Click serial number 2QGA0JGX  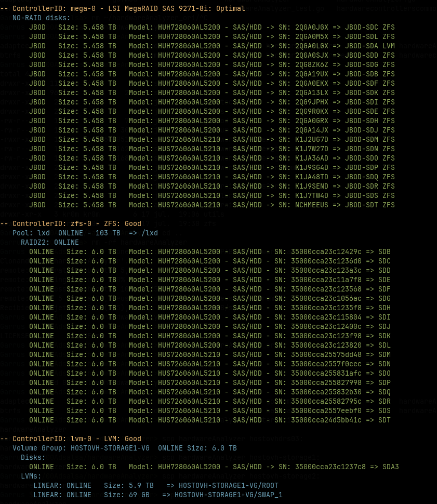(312, 28)
